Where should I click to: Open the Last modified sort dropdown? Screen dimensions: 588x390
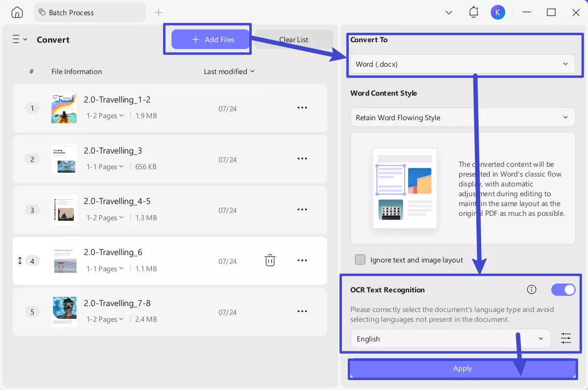coord(229,71)
